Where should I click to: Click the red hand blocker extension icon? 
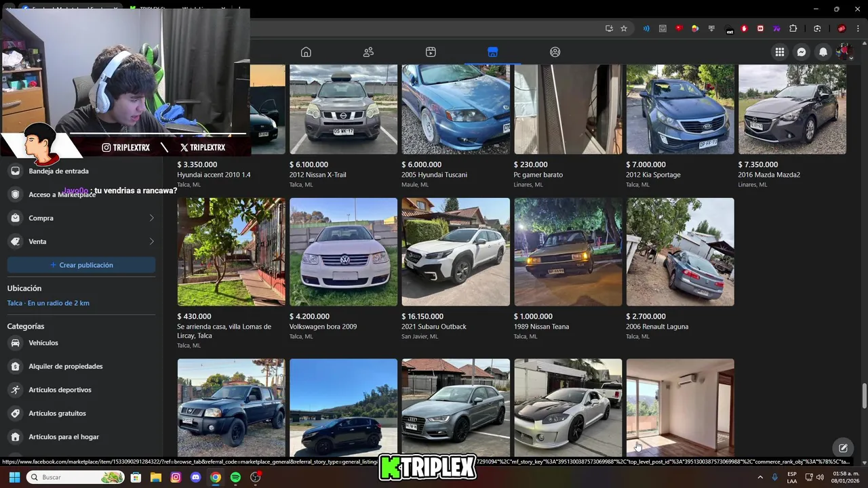pyautogui.click(x=744, y=28)
